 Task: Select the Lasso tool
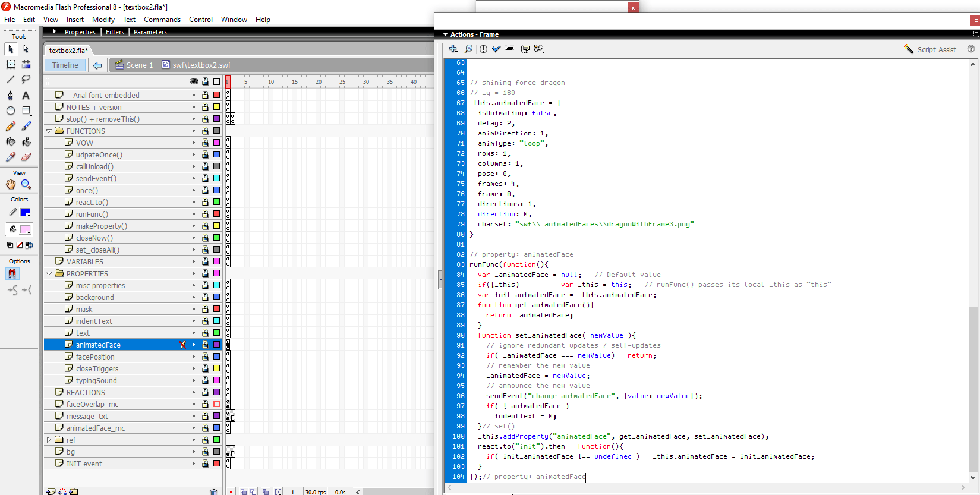pyautogui.click(x=26, y=79)
